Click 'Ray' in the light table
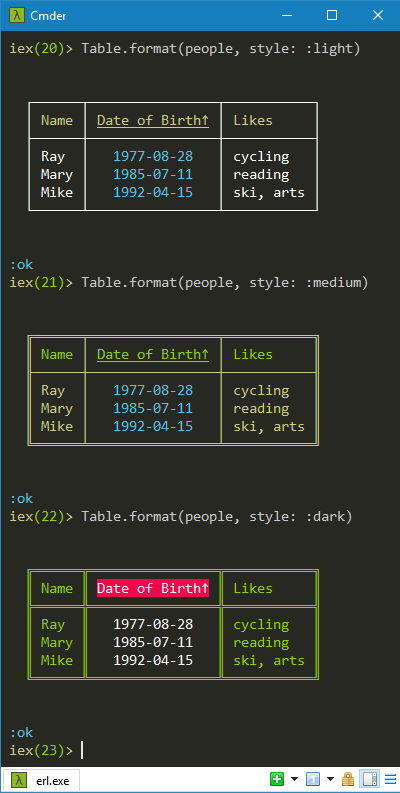This screenshot has height=793, width=400. coord(53,157)
